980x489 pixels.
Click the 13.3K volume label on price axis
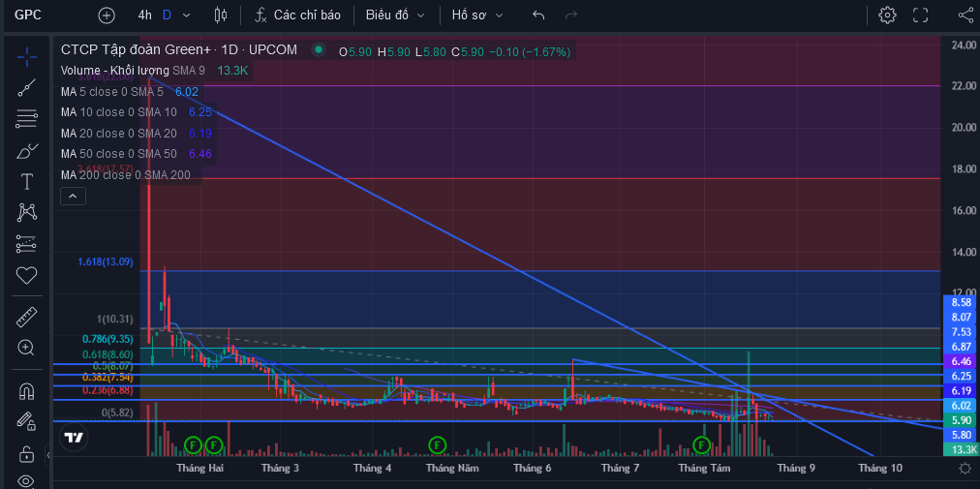961,449
